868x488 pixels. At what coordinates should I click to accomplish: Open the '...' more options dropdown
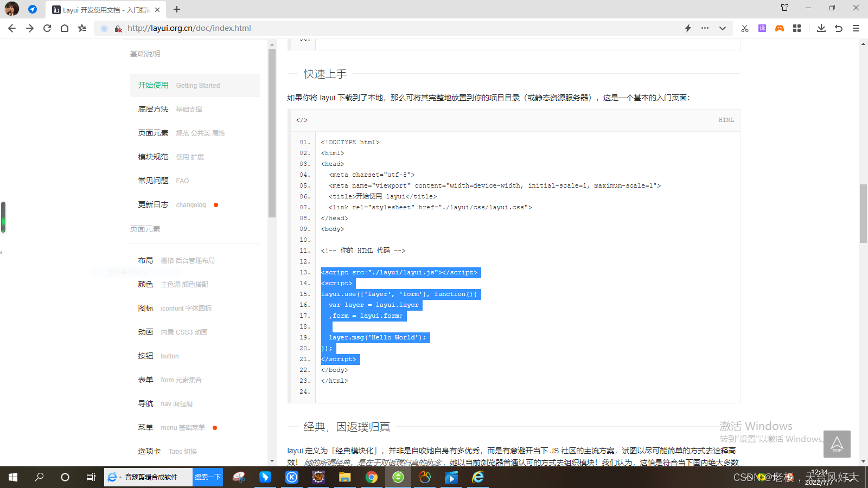[705, 28]
